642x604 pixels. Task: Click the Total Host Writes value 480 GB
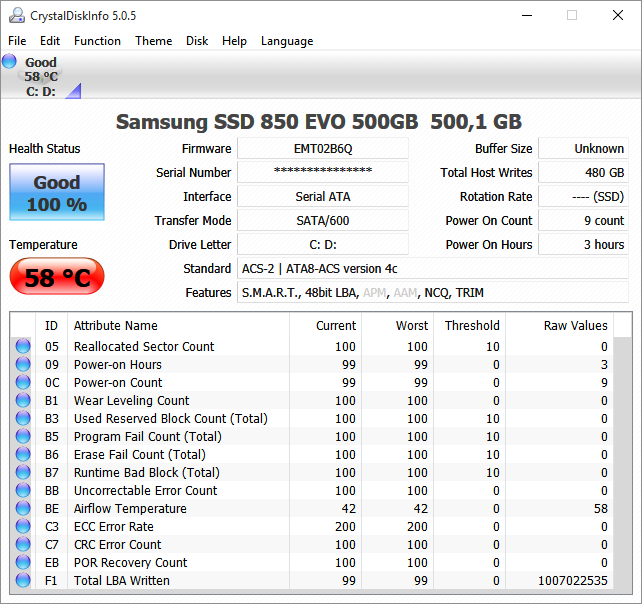[x=583, y=172]
